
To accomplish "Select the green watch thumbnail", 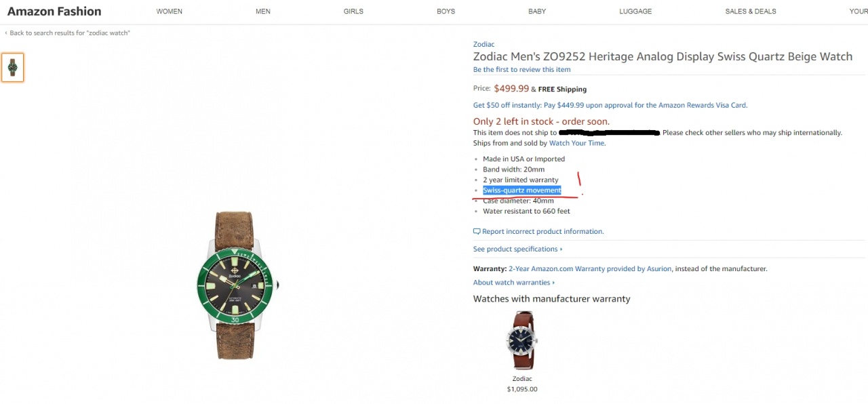I will 12,67.
